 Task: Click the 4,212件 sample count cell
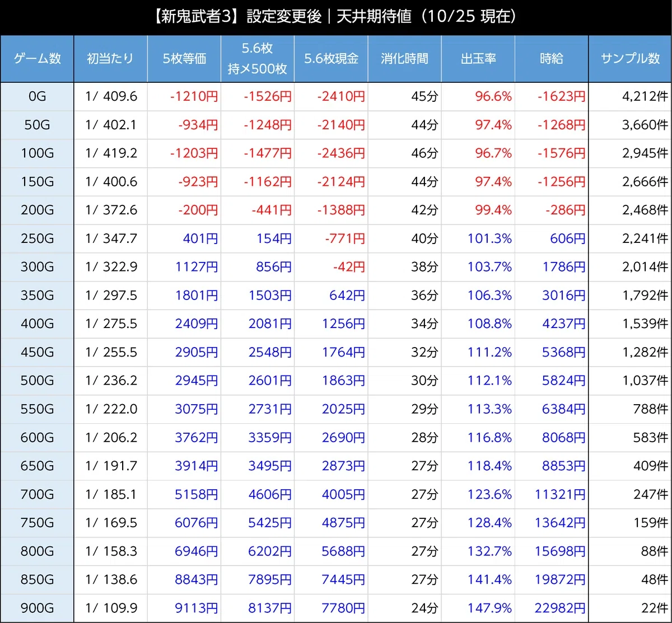pyautogui.click(x=630, y=97)
